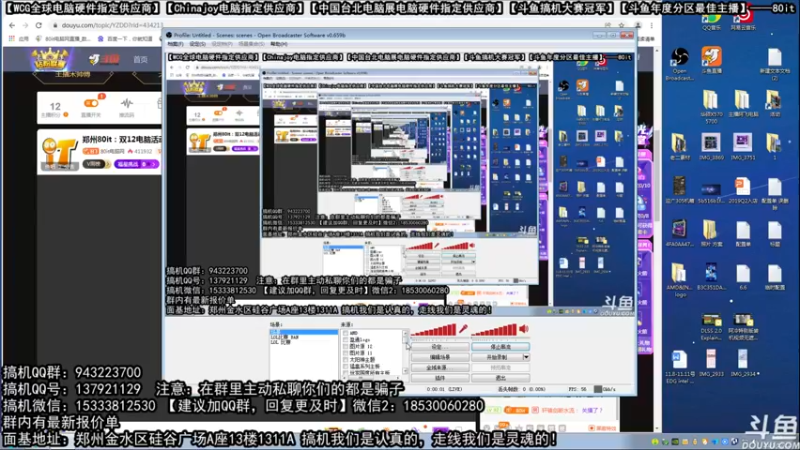The width and height of the screenshot is (800, 450).
Task: Click the golden crown logo on Douyu page
Action: coord(49,59)
